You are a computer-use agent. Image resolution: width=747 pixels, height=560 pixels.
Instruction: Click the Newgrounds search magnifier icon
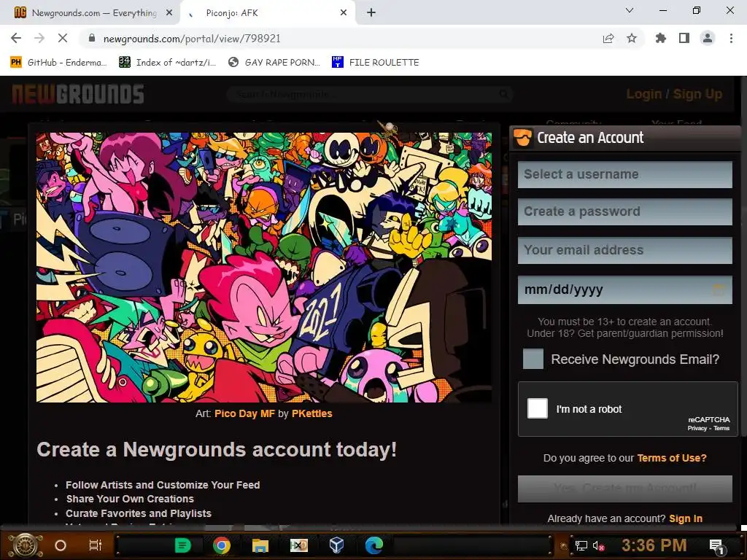[x=503, y=94]
